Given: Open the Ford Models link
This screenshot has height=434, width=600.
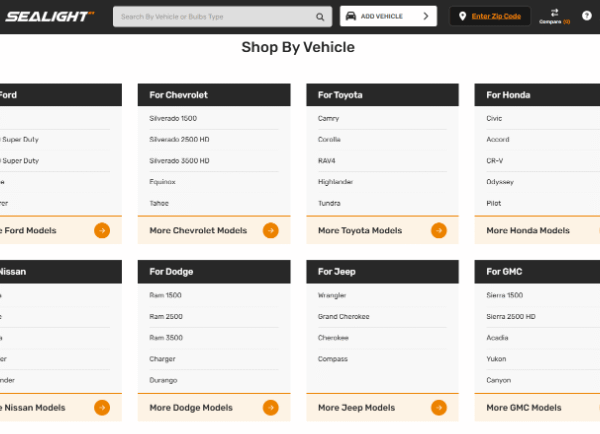Looking at the screenshot, I should (x=28, y=230).
